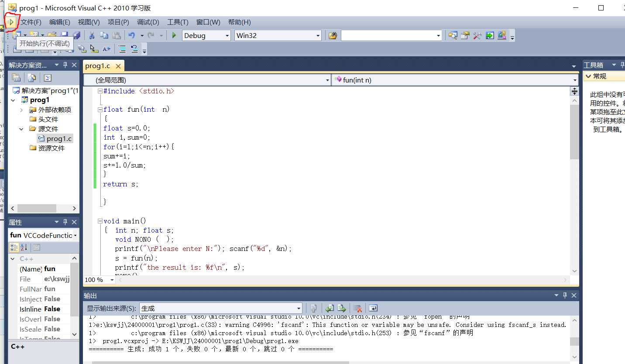The width and height of the screenshot is (625, 364).
Task: Open the 调试(D) menu
Action: pyautogui.click(x=148, y=22)
